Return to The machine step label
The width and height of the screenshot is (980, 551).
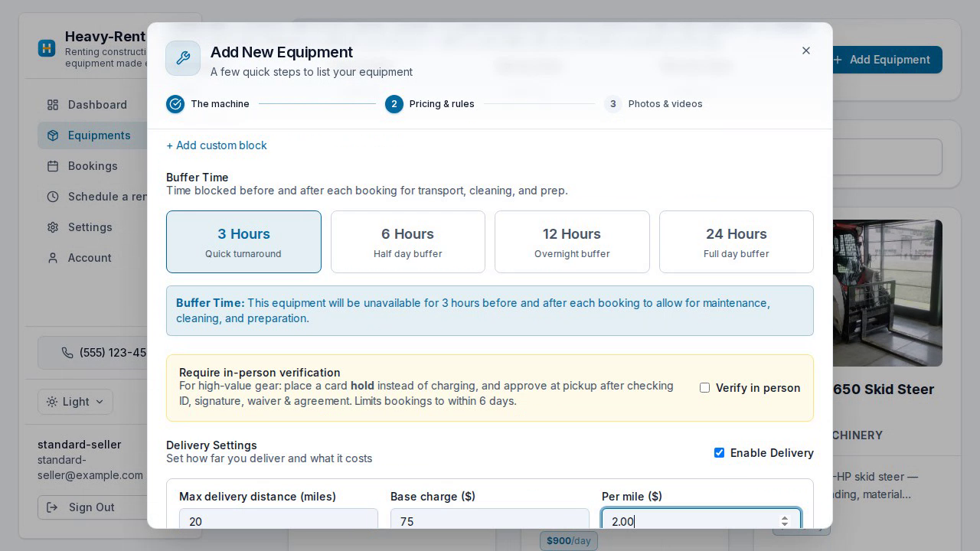pos(220,104)
